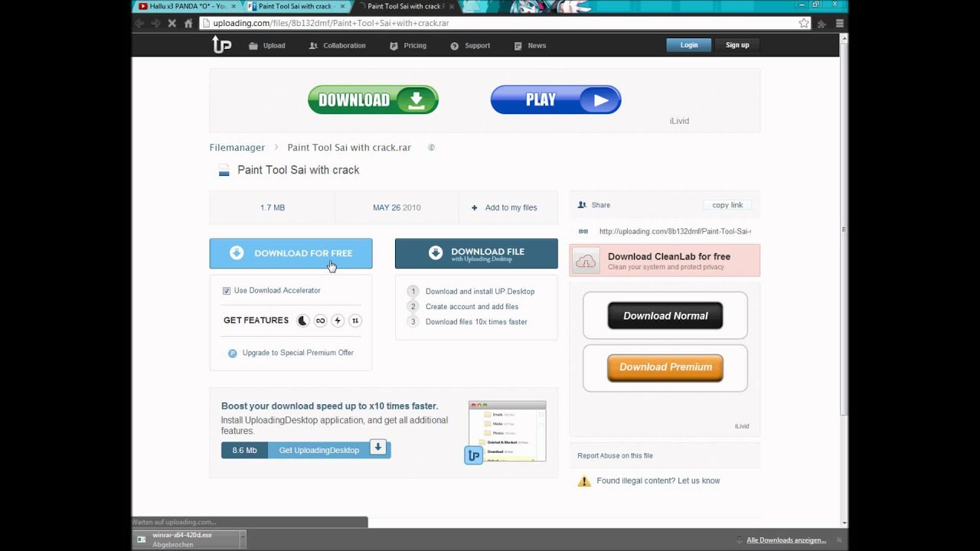Click Download Normal button
This screenshot has width=980, height=551.
(665, 315)
